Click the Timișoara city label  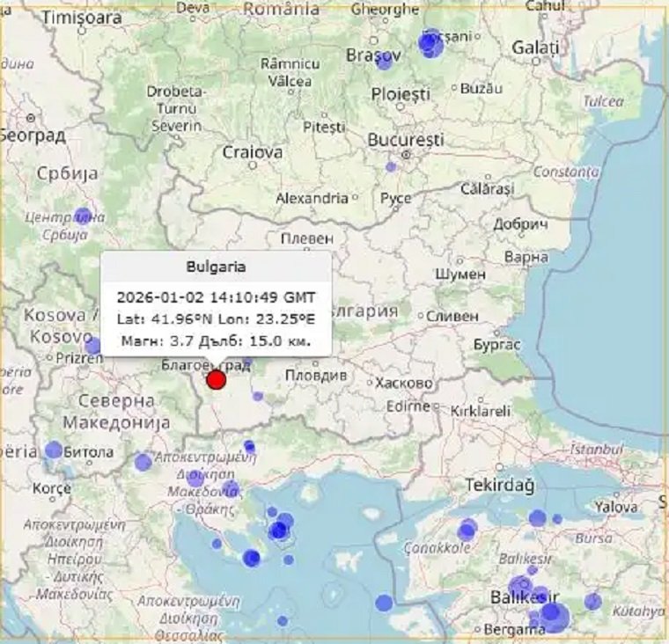pos(82,18)
